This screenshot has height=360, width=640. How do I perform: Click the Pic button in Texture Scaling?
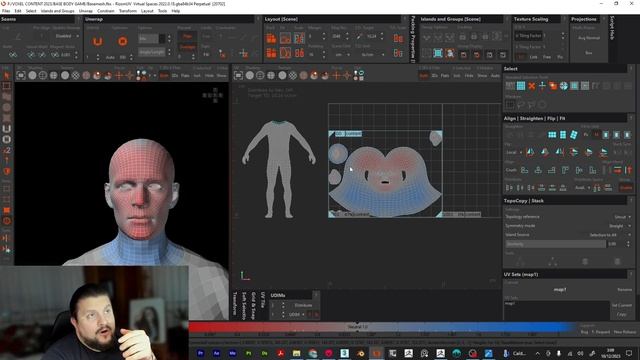(560, 57)
